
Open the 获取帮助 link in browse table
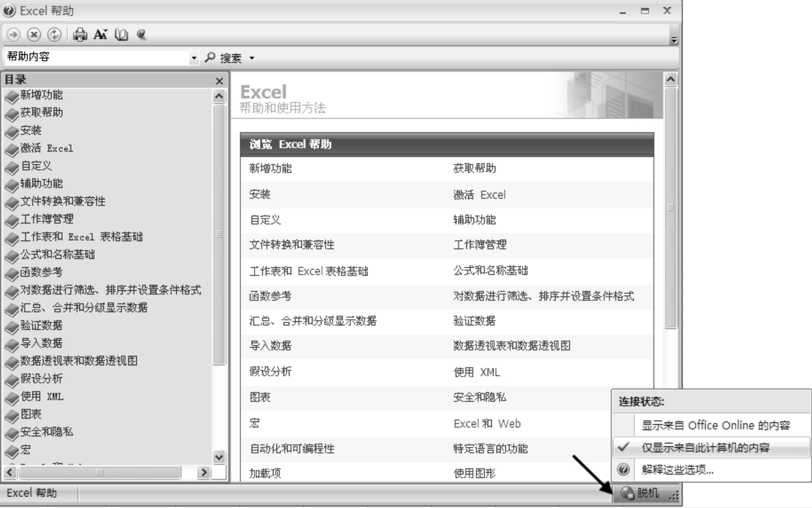coord(475,169)
